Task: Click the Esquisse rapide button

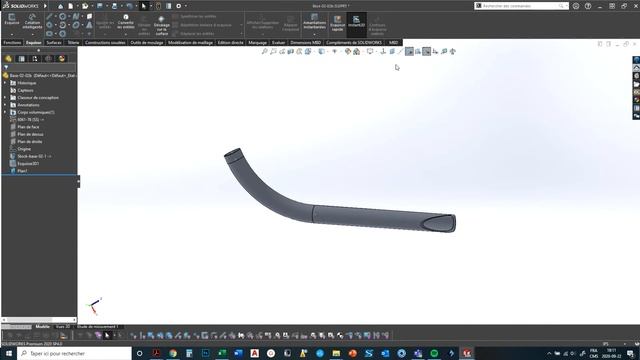Action: (338, 24)
